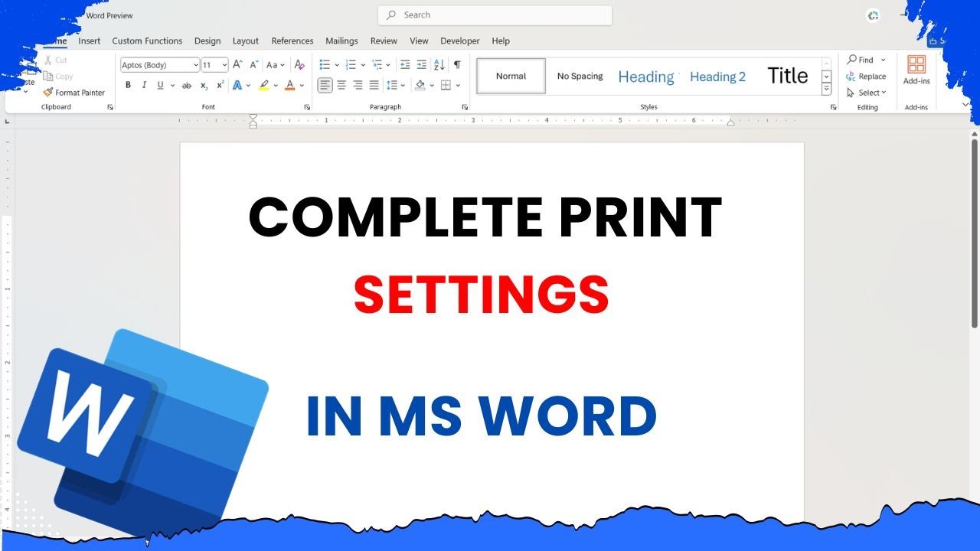The height and width of the screenshot is (551, 980).
Task: Open the Developer tab
Action: point(460,41)
